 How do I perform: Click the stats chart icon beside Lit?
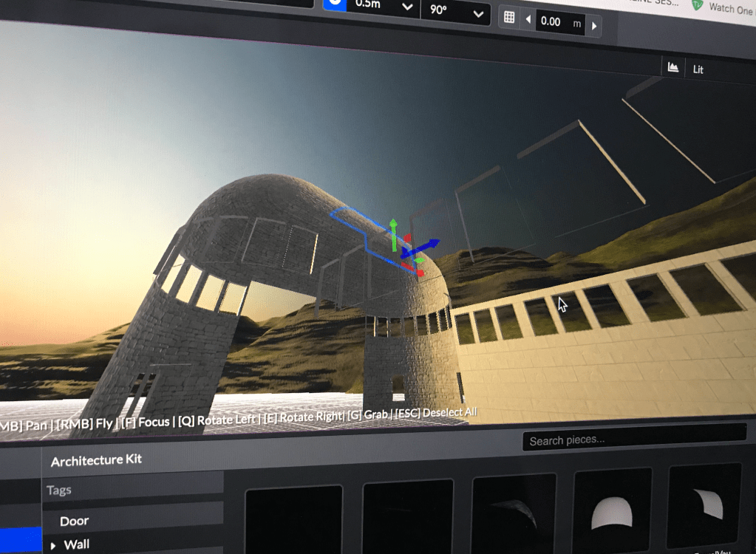coord(672,67)
